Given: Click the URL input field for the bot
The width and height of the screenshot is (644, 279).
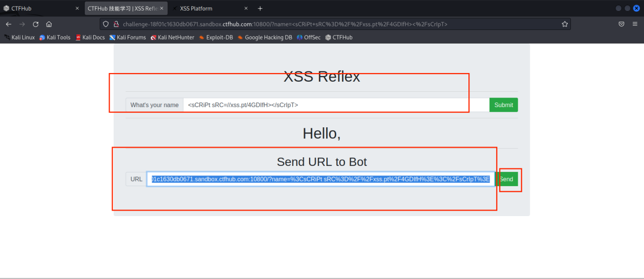Looking at the screenshot, I should pyautogui.click(x=321, y=179).
